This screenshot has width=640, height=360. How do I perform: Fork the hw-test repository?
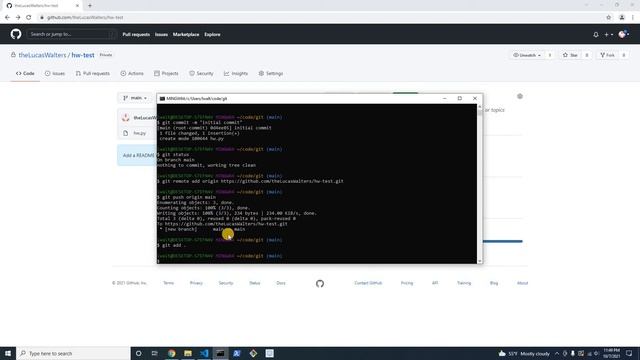coord(607,55)
